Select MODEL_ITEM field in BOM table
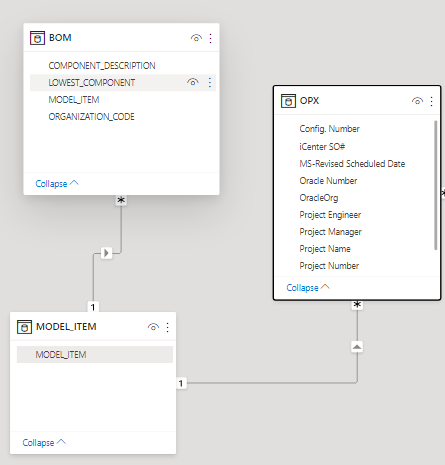Image resolution: width=445 pixels, height=465 pixels. pos(74,100)
